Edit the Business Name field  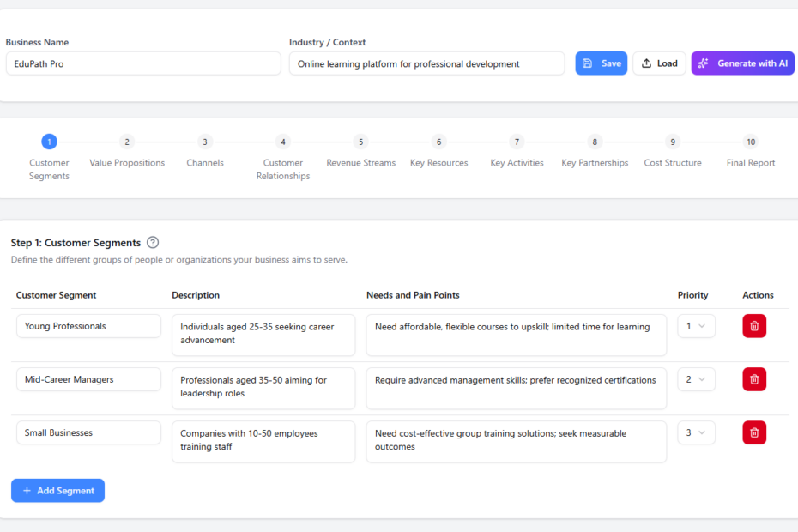[143, 63]
